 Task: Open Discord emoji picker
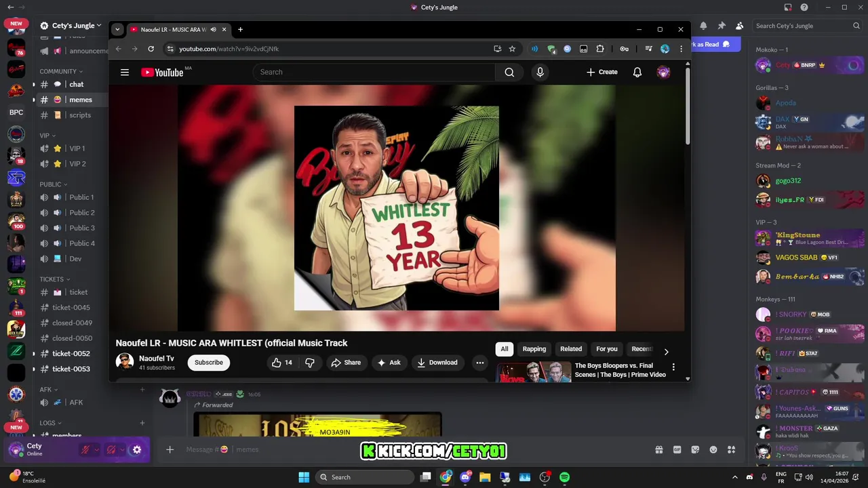click(713, 449)
